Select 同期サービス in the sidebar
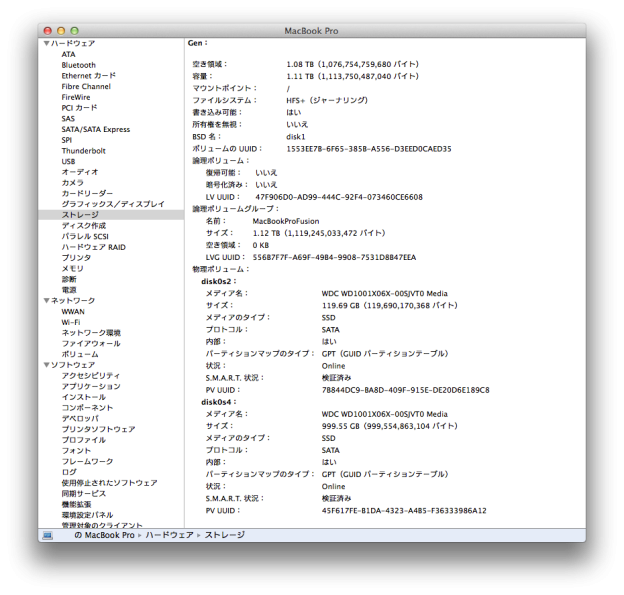 tap(84, 494)
